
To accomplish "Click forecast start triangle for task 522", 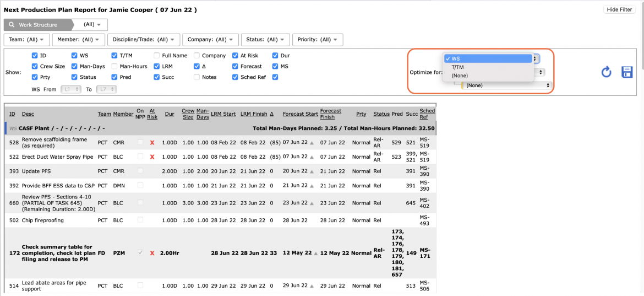I will [312, 158].
